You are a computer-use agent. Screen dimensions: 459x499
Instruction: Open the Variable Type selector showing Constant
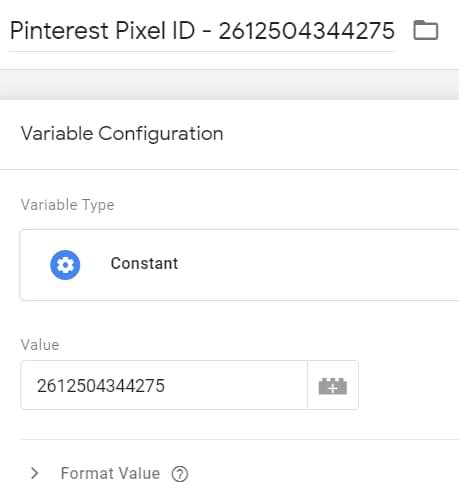coord(239,265)
